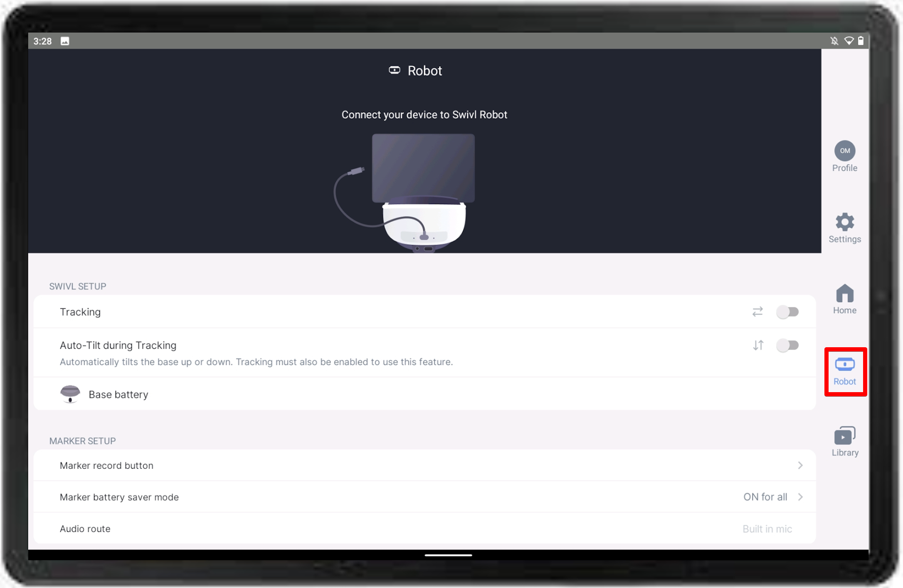Image resolution: width=903 pixels, height=588 pixels.
Task: Expand Marker record button settings
Action: [431, 465]
